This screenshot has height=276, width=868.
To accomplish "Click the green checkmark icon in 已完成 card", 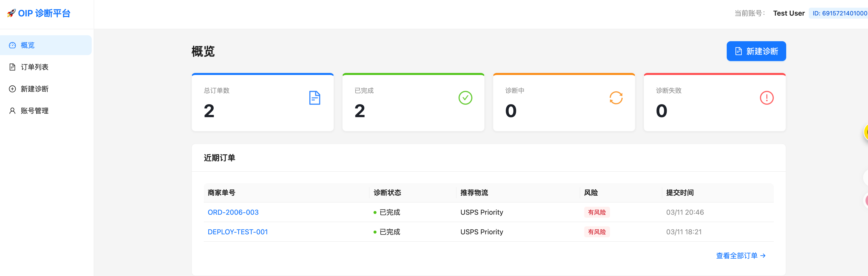I will pos(465,98).
